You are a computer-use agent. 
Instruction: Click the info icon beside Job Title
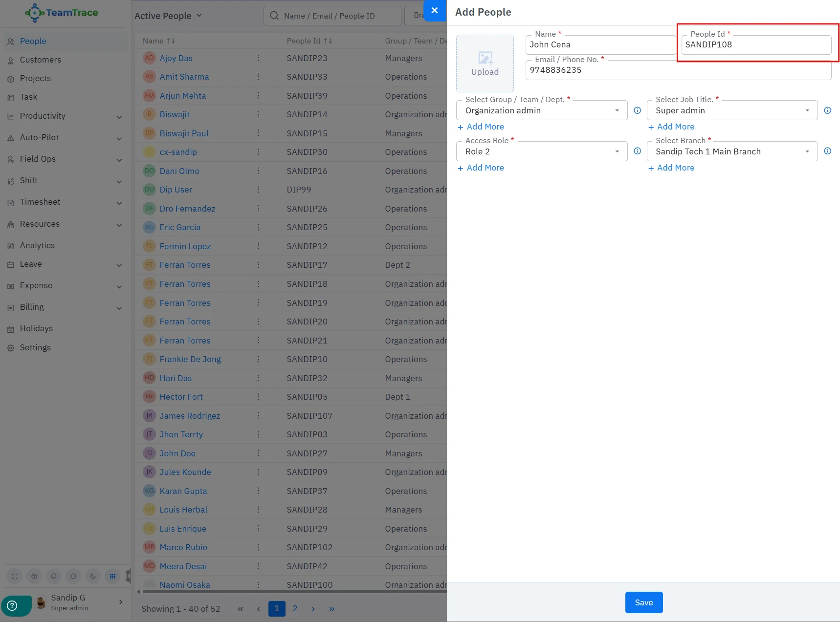[827, 110]
